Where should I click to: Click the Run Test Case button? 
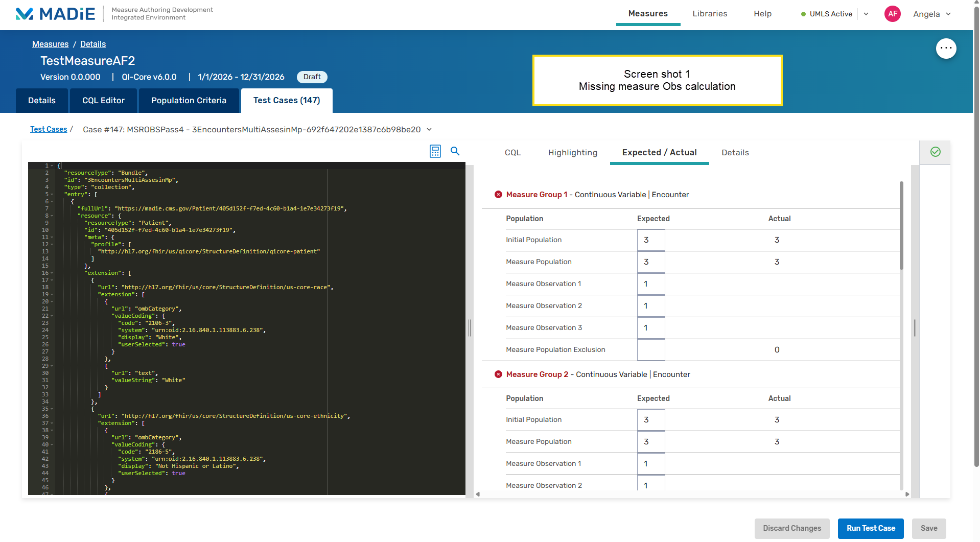(x=870, y=528)
